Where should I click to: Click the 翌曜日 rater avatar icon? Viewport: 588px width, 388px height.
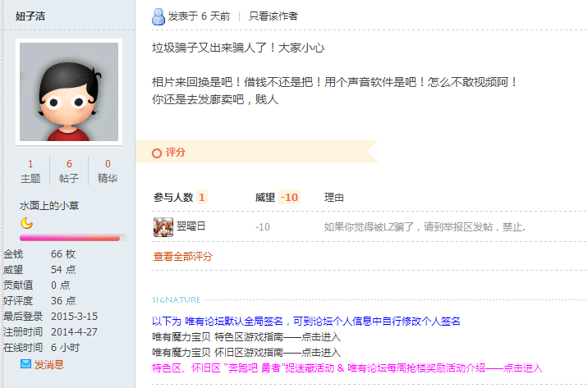(163, 227)
